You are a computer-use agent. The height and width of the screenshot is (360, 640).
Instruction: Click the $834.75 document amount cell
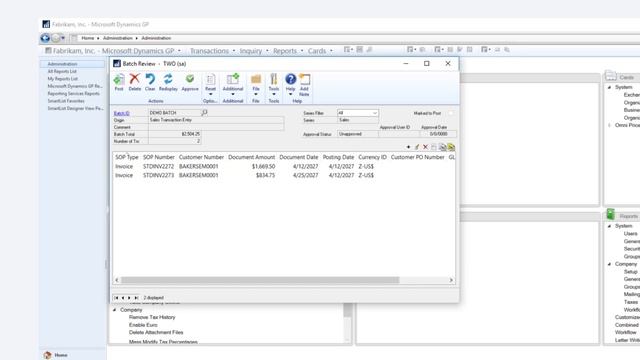point(265,176)
